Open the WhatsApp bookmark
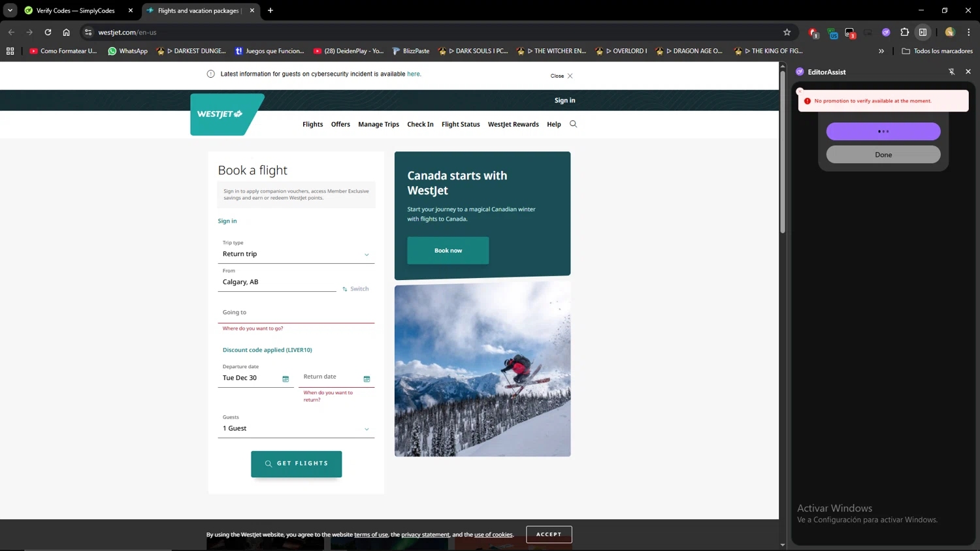The image size is (980, 551). click(x=128, y=51)
